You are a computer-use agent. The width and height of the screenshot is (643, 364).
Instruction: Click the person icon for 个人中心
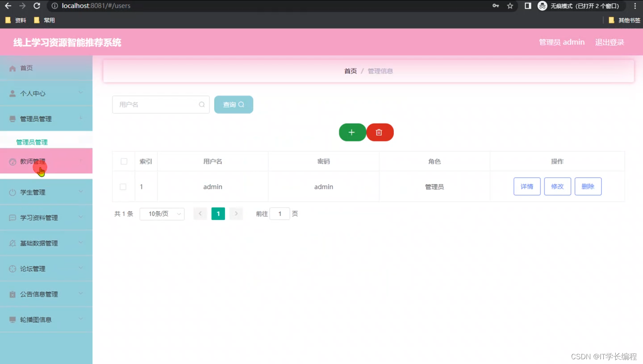pos(12,93)
